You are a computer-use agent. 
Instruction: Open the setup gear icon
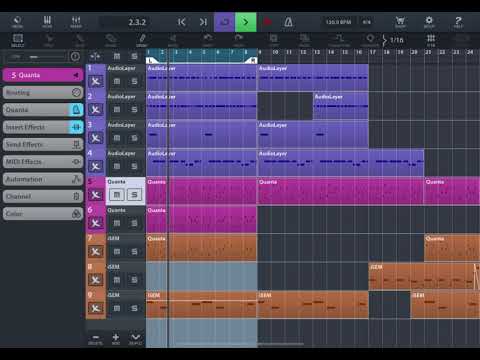click(429, 22)
